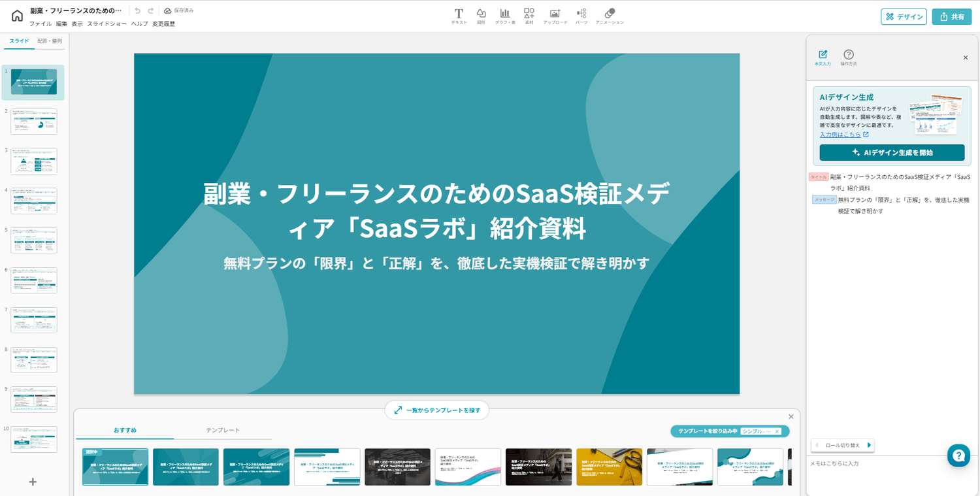Open the ファイル menu
Image resolution: width=980 pixels, height=496 pixels.
tap(41, 24)
